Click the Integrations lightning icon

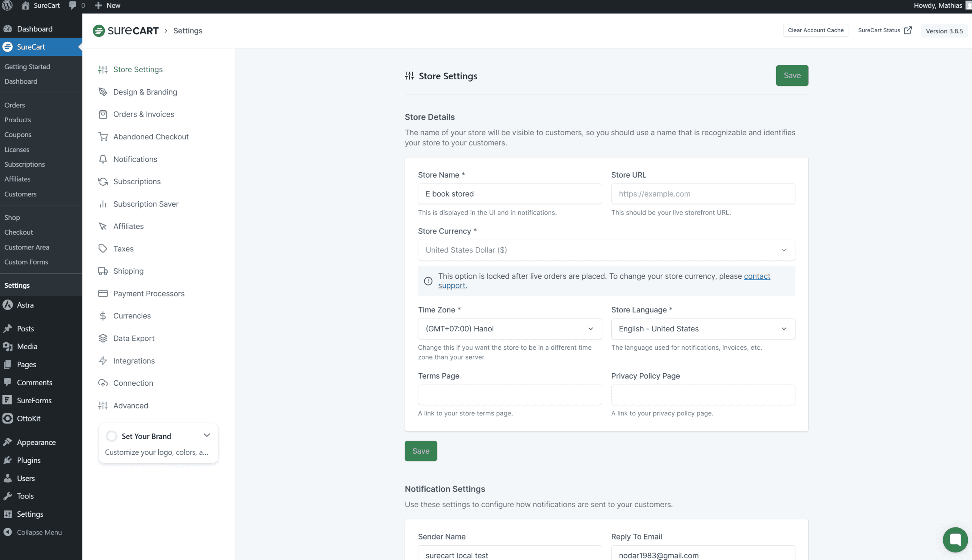[x=103, y=361]
